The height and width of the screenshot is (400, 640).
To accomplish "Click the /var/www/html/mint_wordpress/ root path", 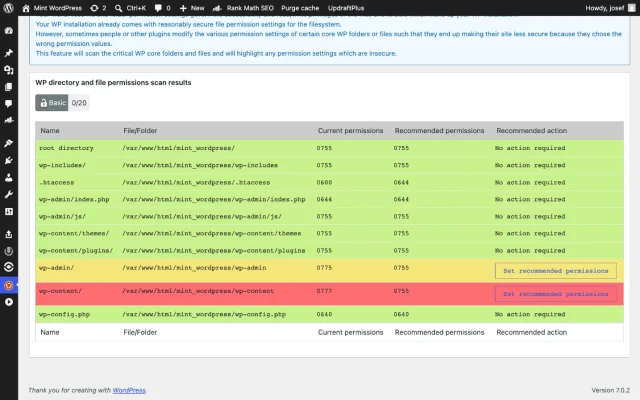I will (x=178, y=148).
